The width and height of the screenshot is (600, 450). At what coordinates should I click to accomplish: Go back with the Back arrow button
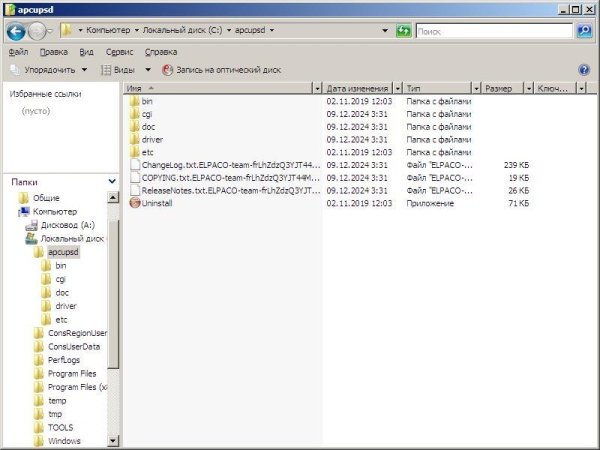(x=16, y=31)
